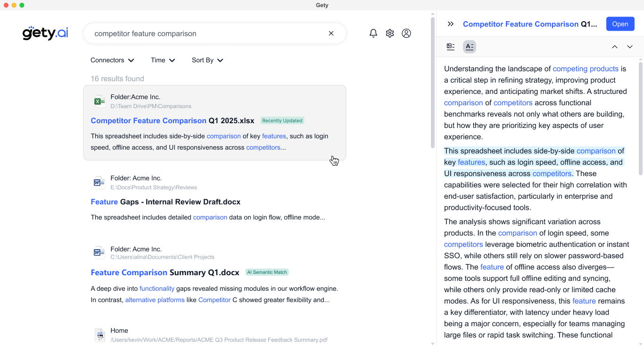Open settings with the gear icon
Viewport: 644px width, 346px height.
[x=390, y=33]
